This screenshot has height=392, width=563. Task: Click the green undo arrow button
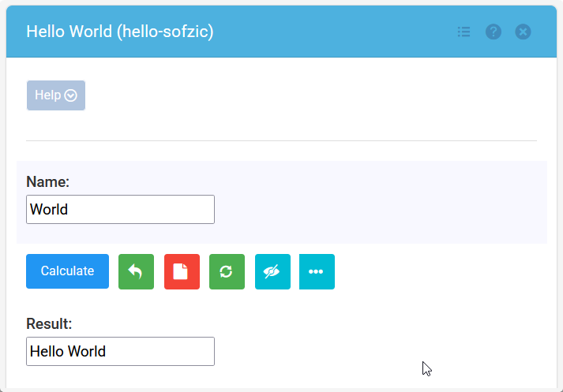(x=136, y=271)
